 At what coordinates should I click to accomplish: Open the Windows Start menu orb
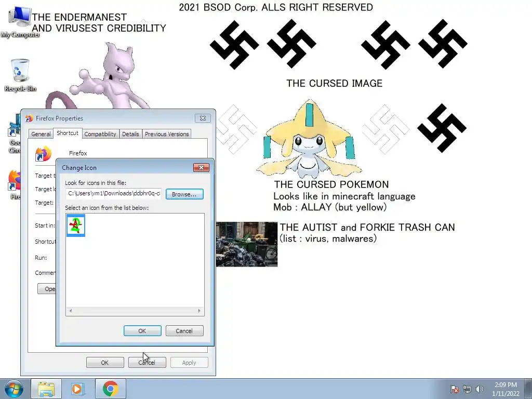point(14,389)
